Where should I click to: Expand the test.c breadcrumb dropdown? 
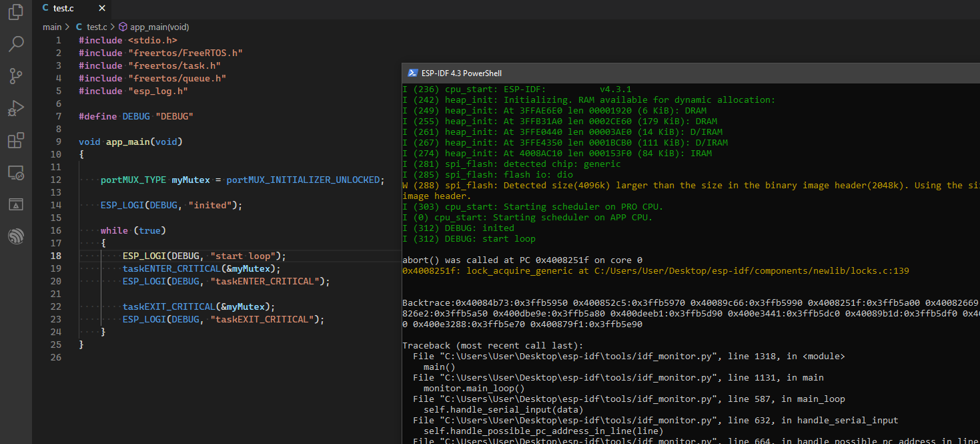coord(96,27)
